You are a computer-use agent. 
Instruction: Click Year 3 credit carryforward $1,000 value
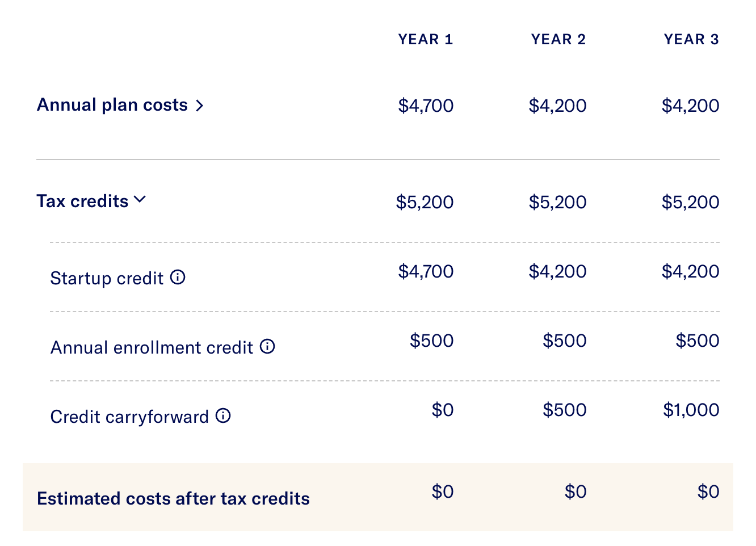point(691,410)
